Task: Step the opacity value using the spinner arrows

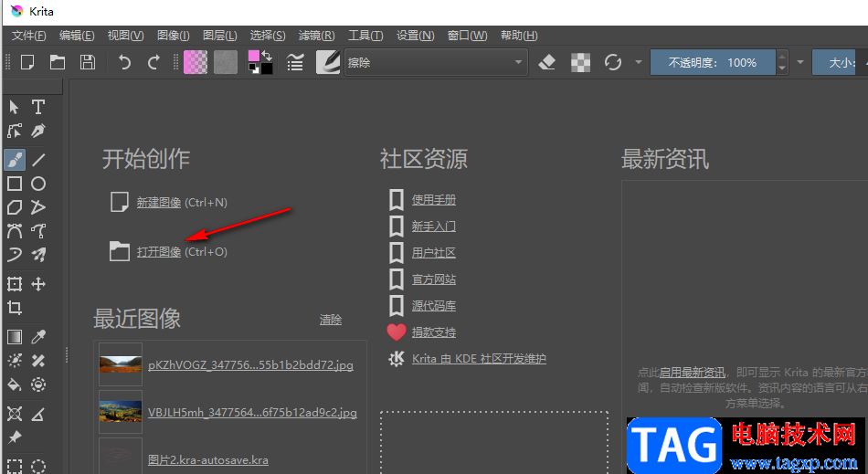Action: [781, 62]
